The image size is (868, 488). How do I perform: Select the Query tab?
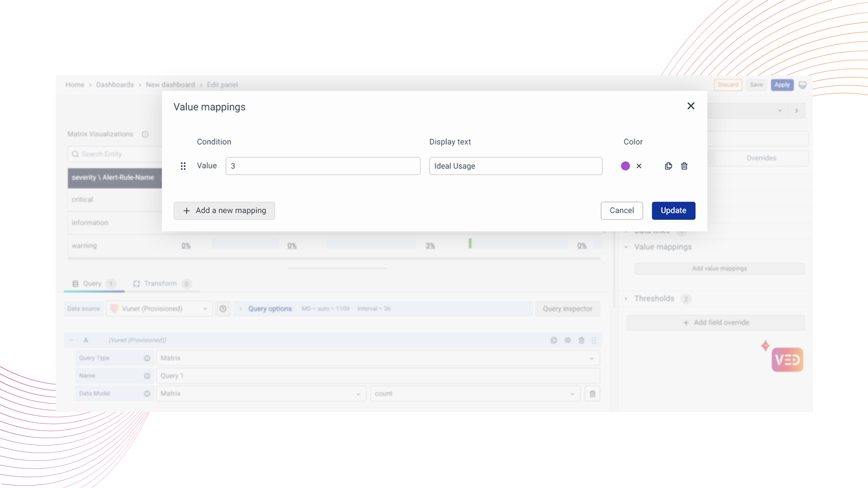[x=92, y=283]
